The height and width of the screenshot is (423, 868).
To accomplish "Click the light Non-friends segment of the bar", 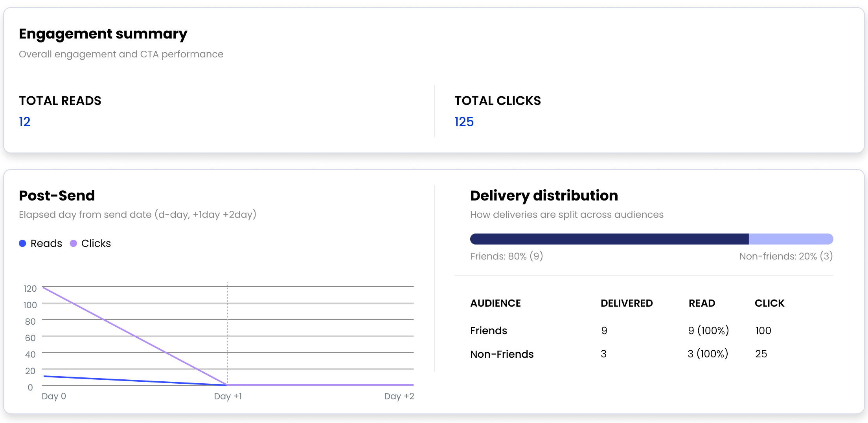I will (x=790, y=239).
